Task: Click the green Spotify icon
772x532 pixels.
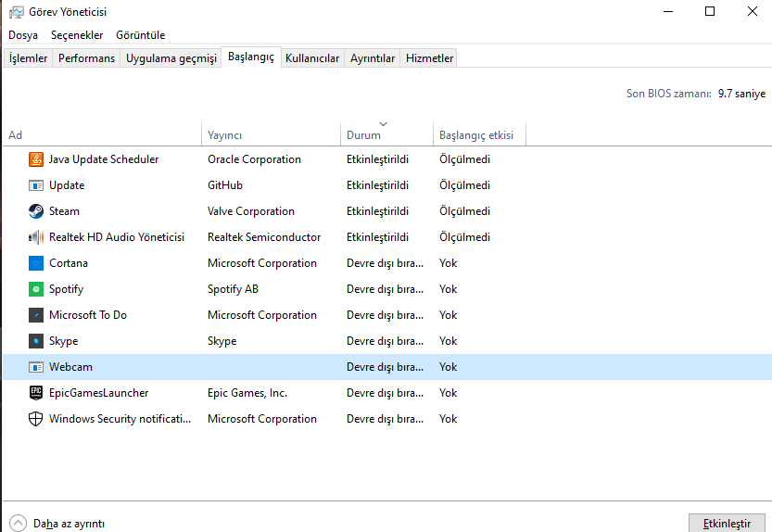Action: click(x=36, y=289)
